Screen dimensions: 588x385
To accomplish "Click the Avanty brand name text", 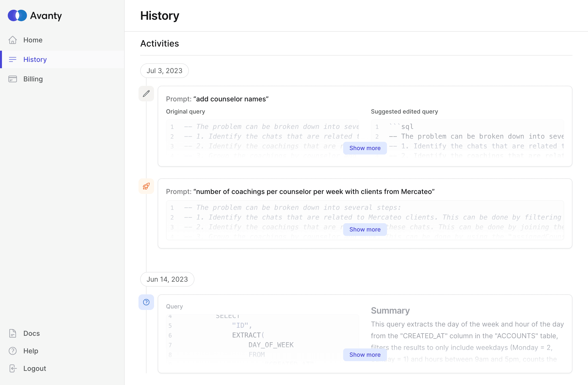I will click(46, 16).
